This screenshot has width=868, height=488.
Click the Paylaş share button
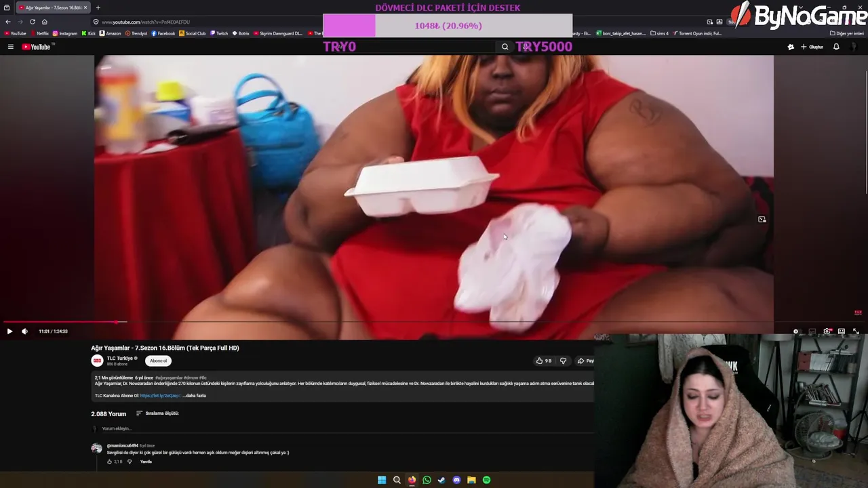tap(585, 361)
